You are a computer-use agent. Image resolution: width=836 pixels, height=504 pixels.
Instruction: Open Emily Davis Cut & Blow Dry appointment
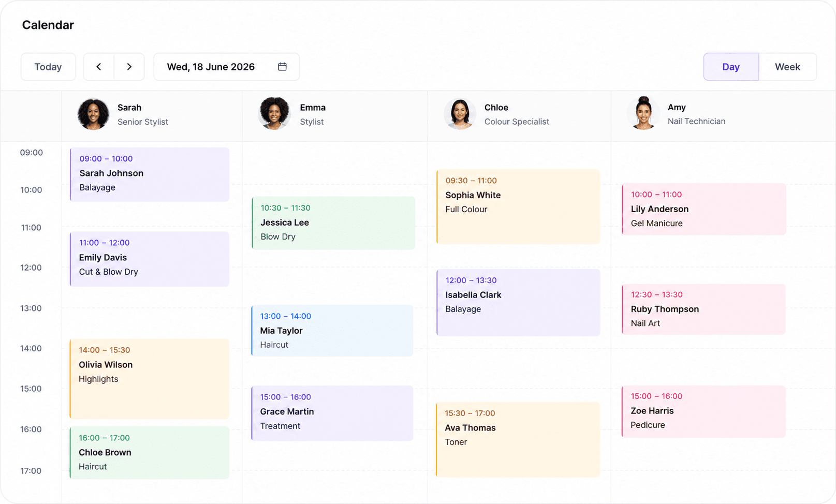[x=150, y=259]
